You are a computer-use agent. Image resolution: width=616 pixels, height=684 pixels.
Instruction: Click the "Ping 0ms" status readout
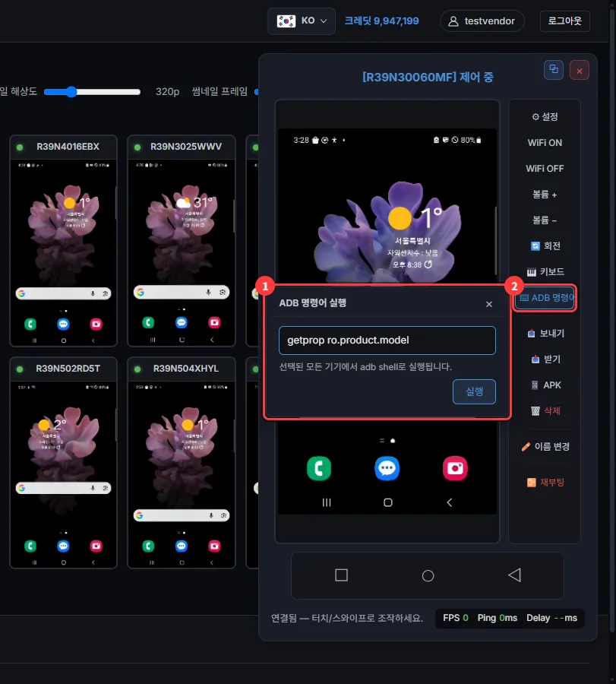point(498,618)
